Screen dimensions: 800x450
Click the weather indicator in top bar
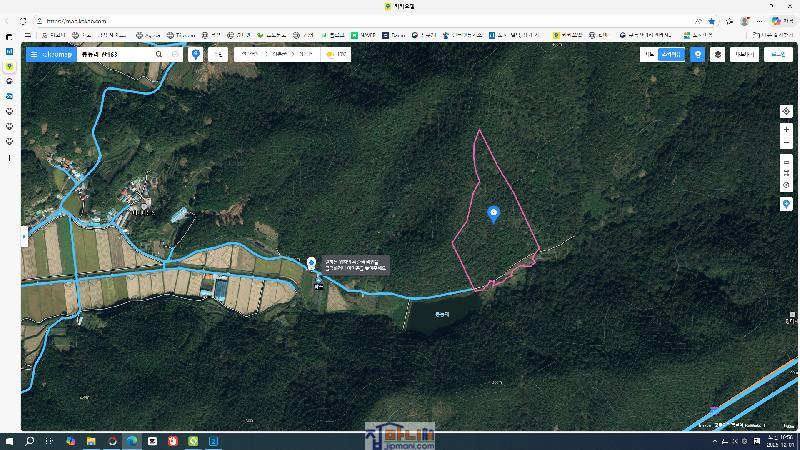pos(336,54)
